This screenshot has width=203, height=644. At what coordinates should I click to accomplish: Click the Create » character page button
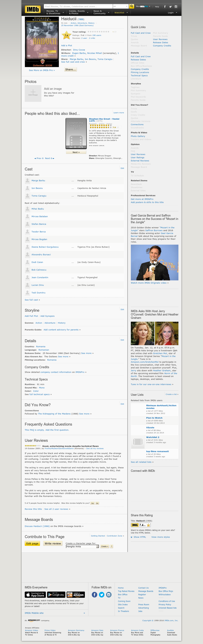105,546
